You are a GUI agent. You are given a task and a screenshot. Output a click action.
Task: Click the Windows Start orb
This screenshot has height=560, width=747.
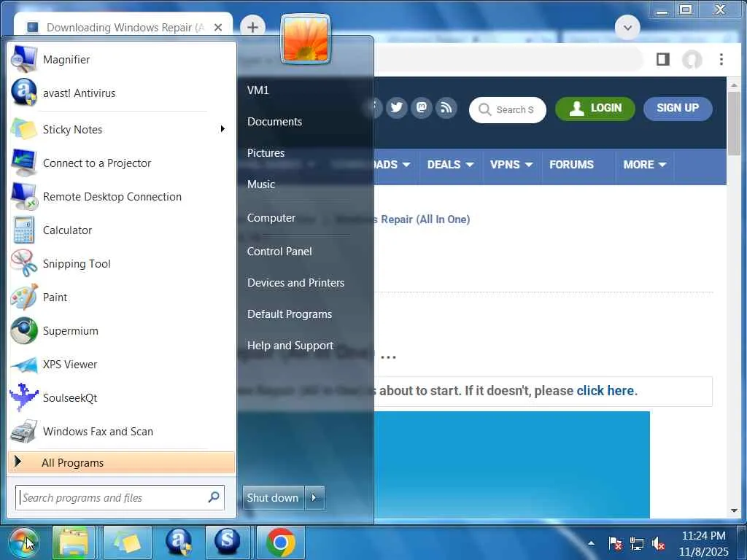coord(23,542)
